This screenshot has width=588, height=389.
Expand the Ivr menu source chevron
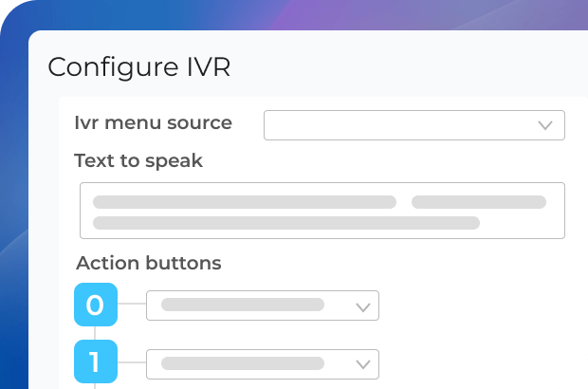click(545, 125)
